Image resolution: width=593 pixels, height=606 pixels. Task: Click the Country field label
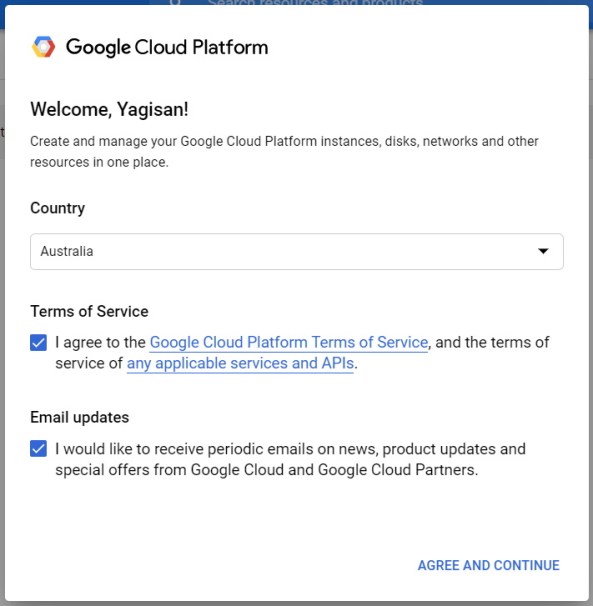pyautogui.click(x=58, y=208)
